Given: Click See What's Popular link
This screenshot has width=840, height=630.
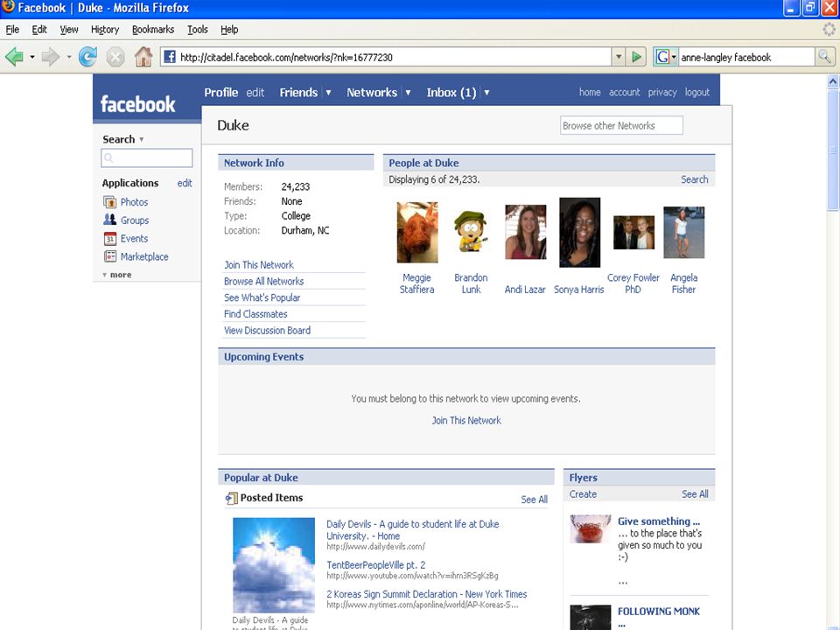Looking at the screenshot, I should [x=262, y=297].
